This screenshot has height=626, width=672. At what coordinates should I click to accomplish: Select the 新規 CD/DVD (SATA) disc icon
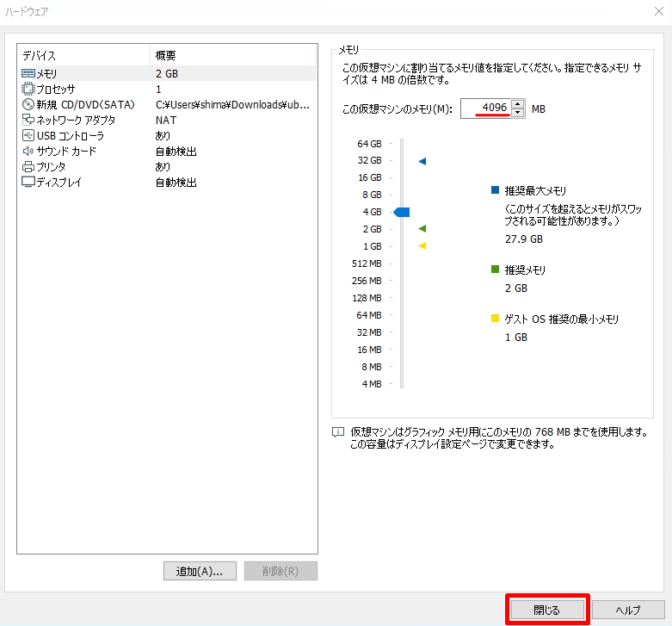click(28, 104)
